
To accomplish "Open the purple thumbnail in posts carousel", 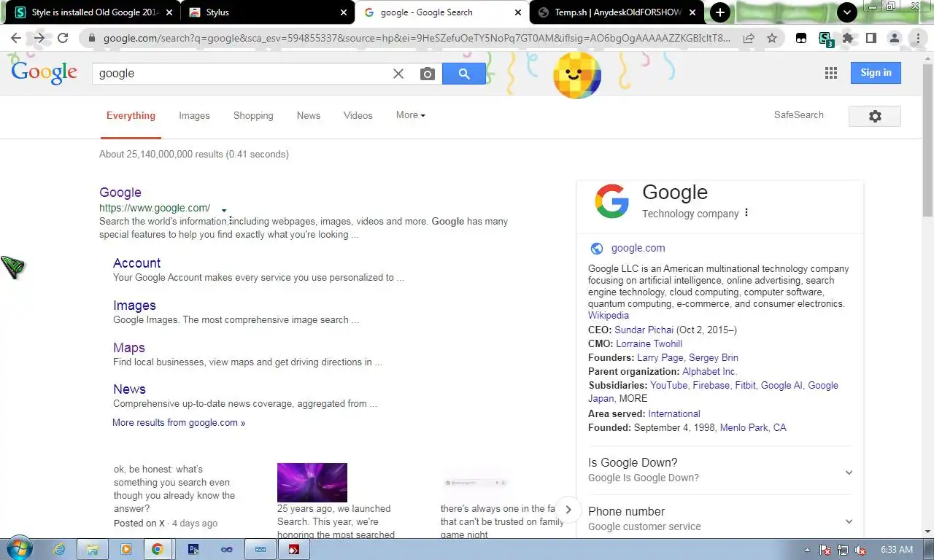I will point(312,482).
